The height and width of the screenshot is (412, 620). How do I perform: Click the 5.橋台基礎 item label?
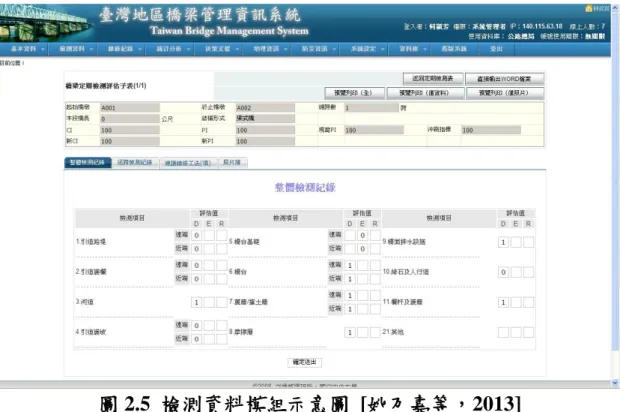[244, 242]
